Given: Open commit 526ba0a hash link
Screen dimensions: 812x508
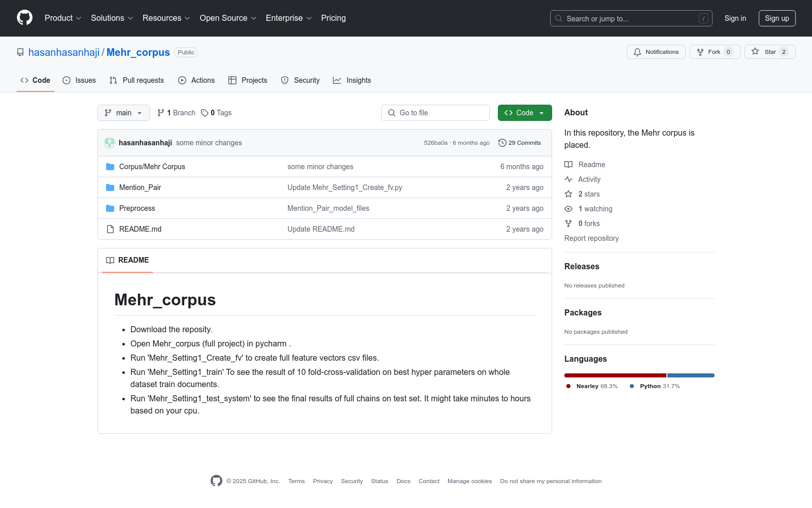Looking at the screenshot, I should tap(436, 143).
